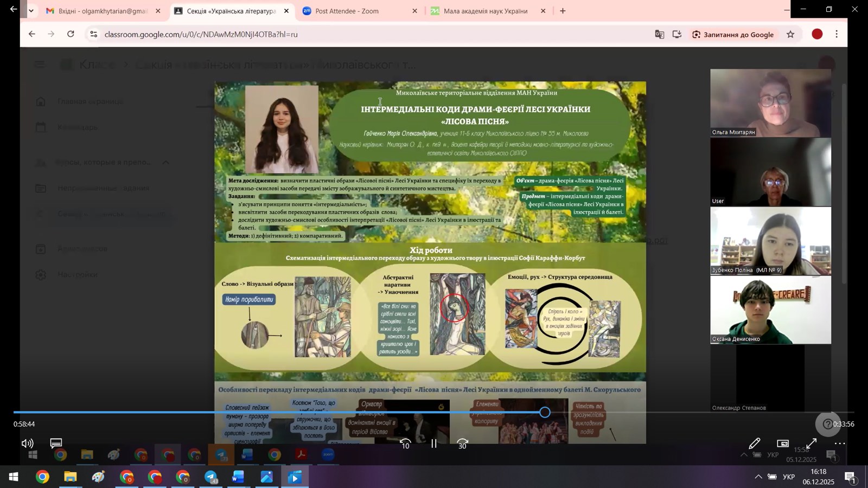This screenshot has width=868, height=488.
Task: Mute the video volume
Action: [x=27, y=444]
